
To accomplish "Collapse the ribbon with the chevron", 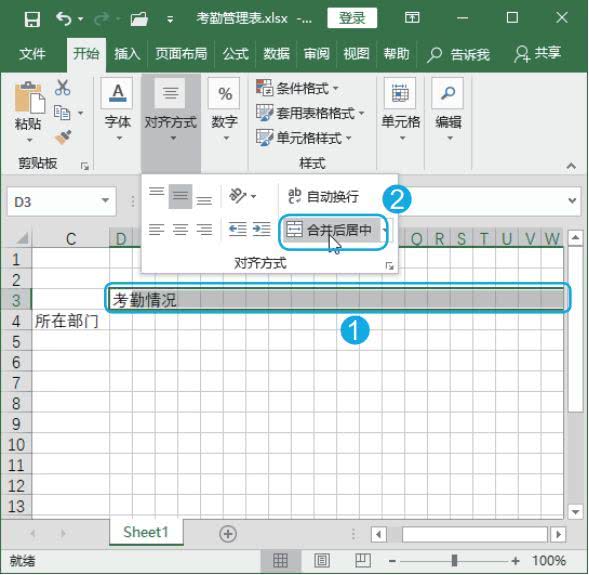I will (571, 166).
